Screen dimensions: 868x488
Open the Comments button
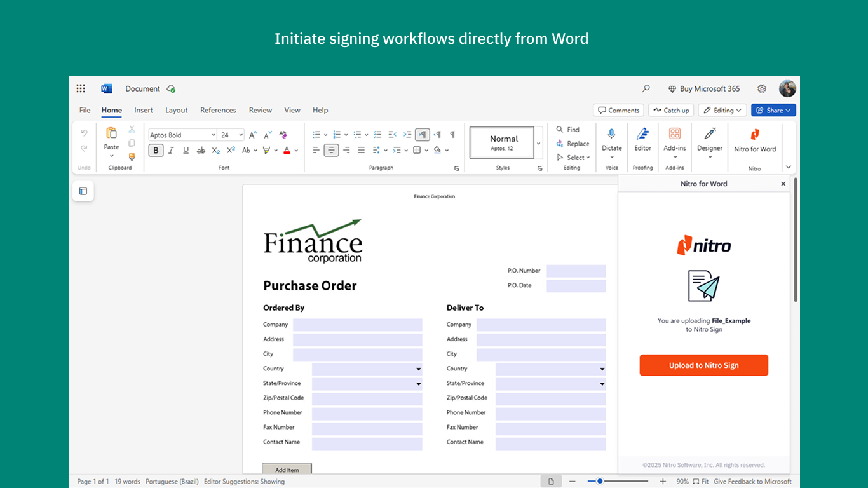pos(618,110)
